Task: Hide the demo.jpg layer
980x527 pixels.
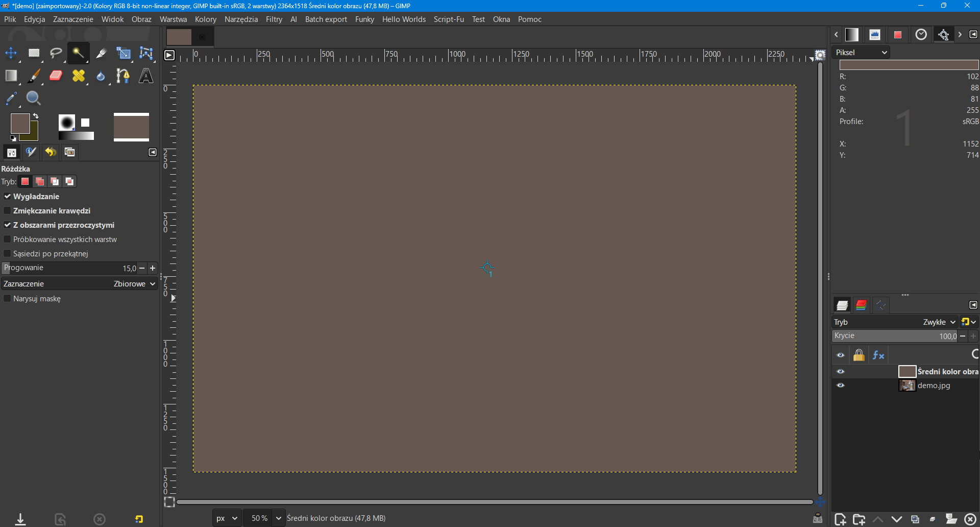Action: coord(841,386)
